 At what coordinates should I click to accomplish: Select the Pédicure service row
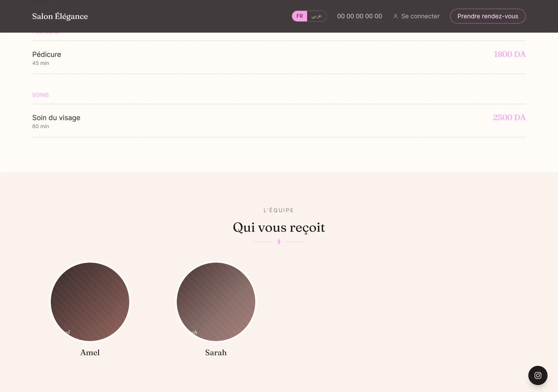(x=279, y=57)
